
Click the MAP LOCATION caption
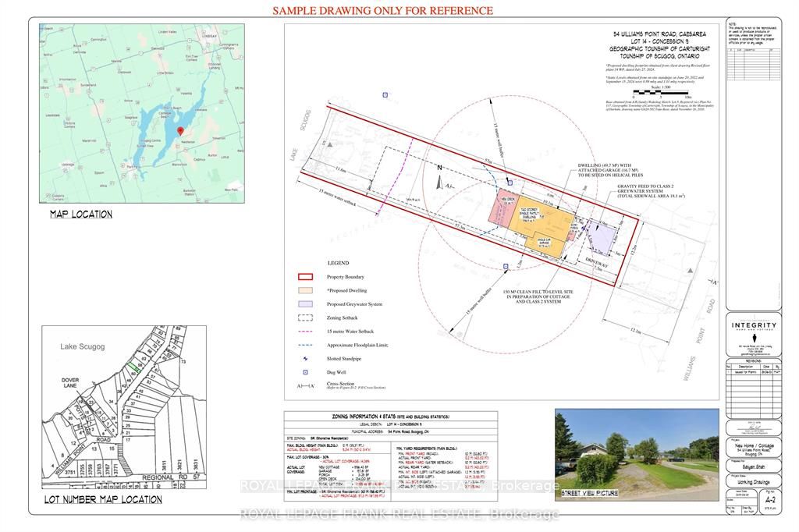tap(81, 215)
